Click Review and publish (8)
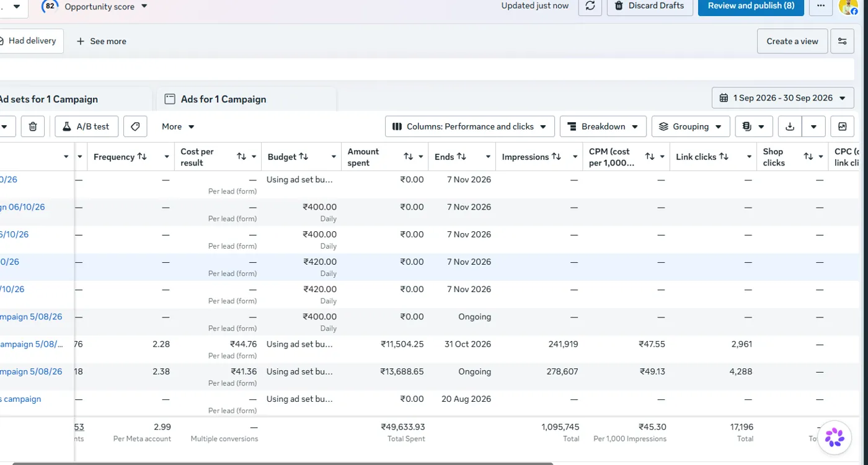Screen dimensions: 868x465 [x=751, y=6]
